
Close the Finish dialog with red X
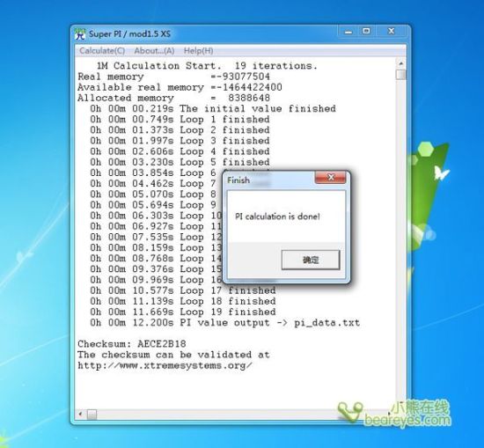pyautogui.click(x=331, y=177)
